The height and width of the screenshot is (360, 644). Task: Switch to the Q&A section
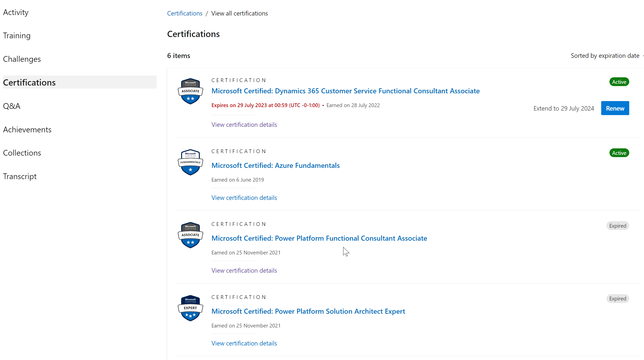[12, 106]
